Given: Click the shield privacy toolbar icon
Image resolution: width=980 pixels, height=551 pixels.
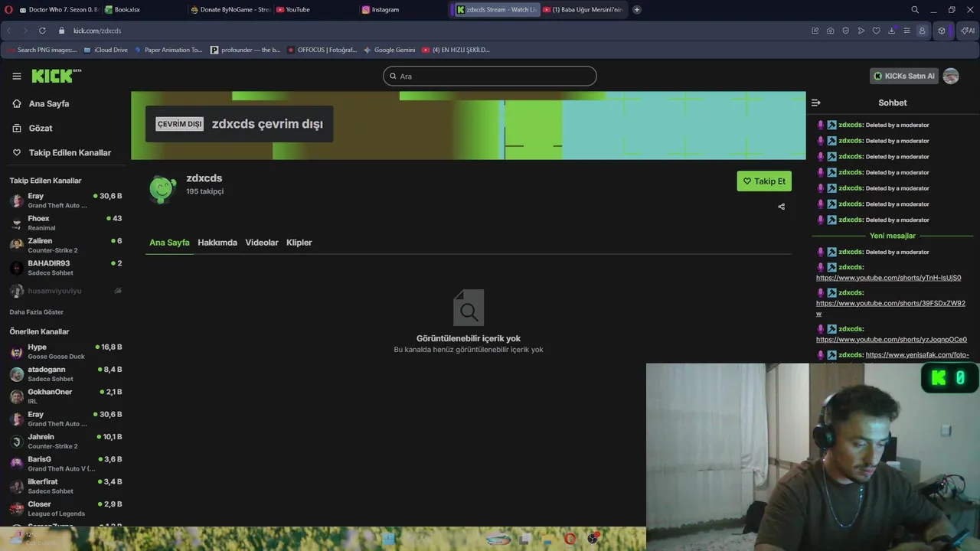Looking at the screenshot, I should click(846, 31).
